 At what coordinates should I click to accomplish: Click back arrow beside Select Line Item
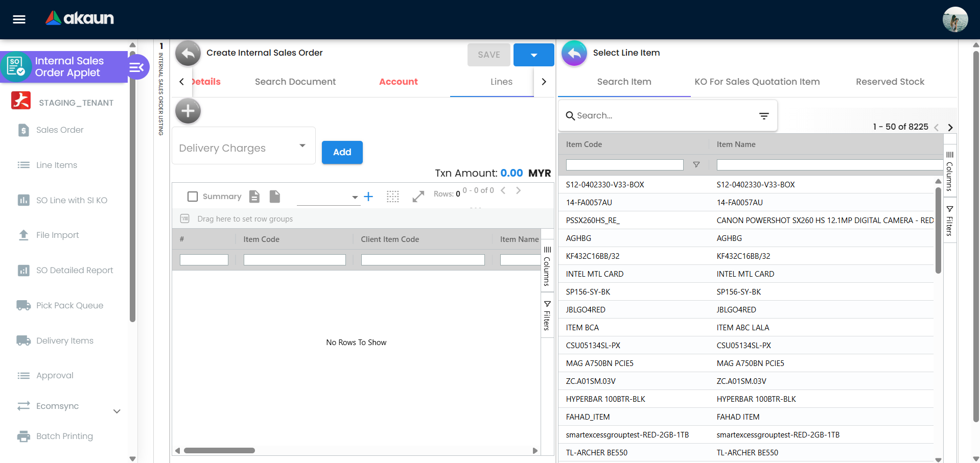tap(574, 53)
